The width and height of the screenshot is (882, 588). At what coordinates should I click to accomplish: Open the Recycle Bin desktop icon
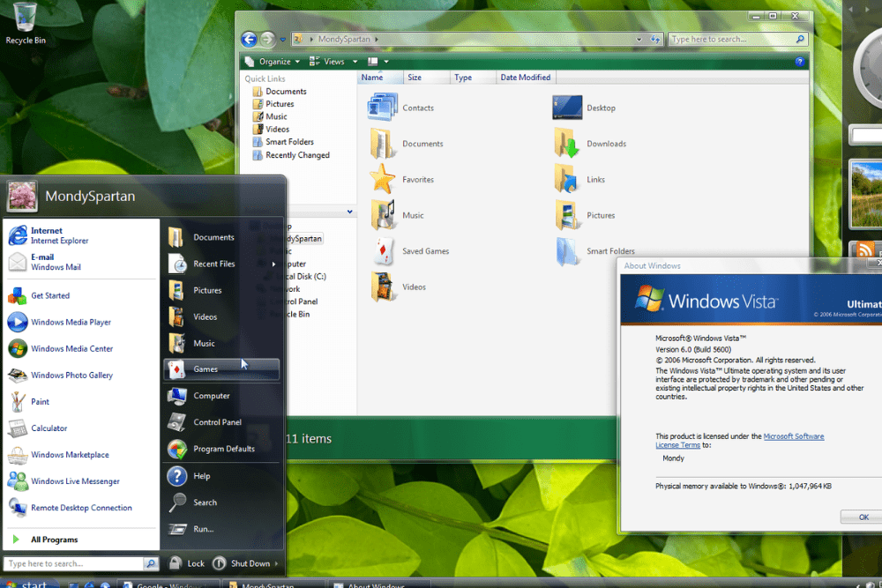click(26, 19)
